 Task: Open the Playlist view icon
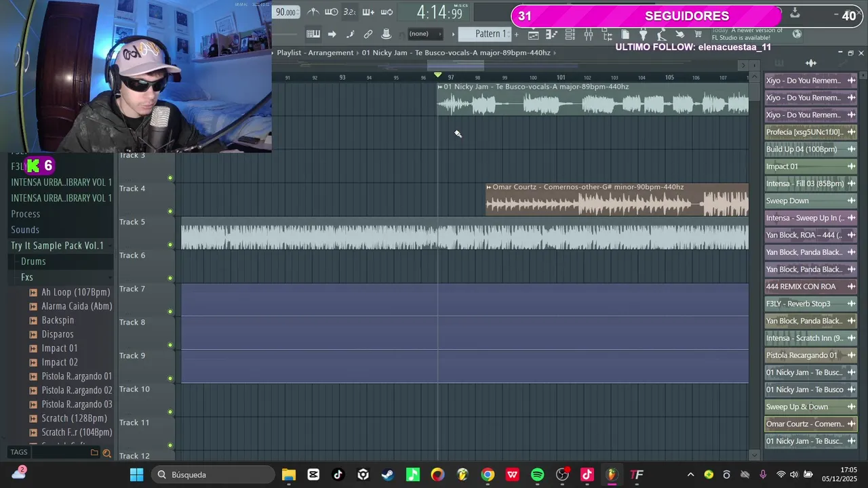point(534,34)
